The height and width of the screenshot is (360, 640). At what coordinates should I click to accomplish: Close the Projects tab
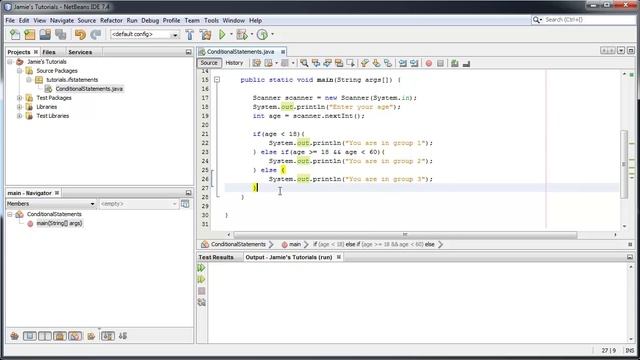(36, 52)
